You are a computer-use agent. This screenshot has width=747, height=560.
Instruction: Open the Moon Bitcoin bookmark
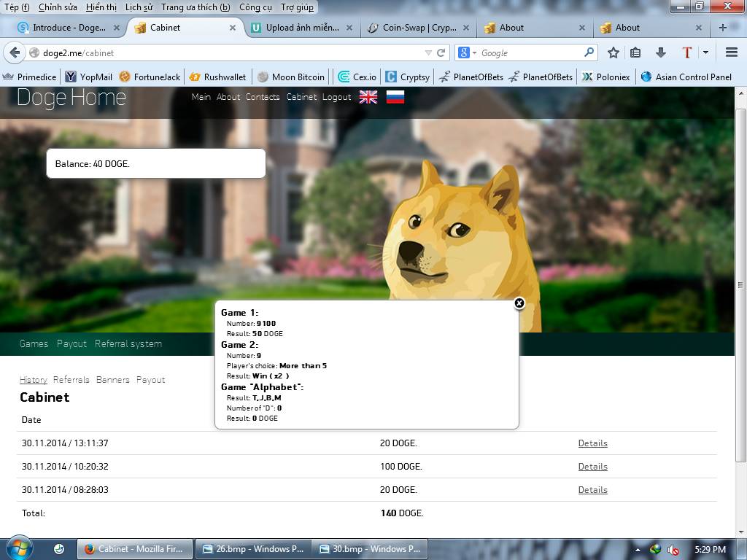click(x=291, y=77)
